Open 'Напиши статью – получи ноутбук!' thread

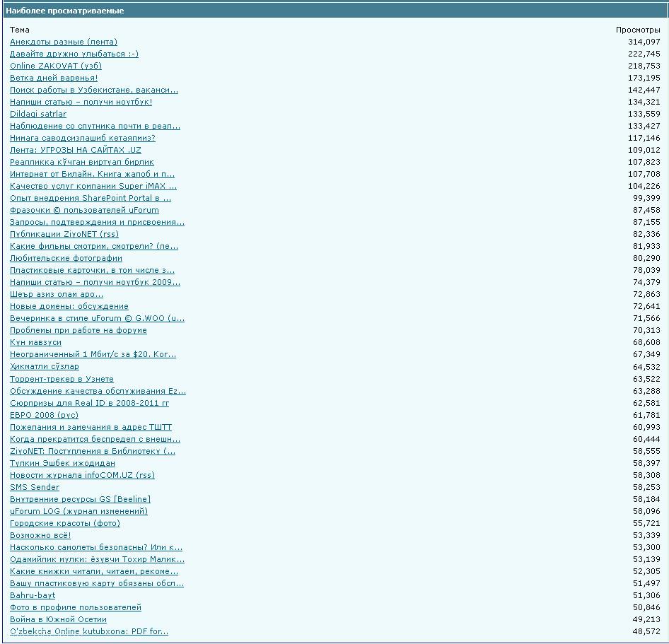[81, 102]
